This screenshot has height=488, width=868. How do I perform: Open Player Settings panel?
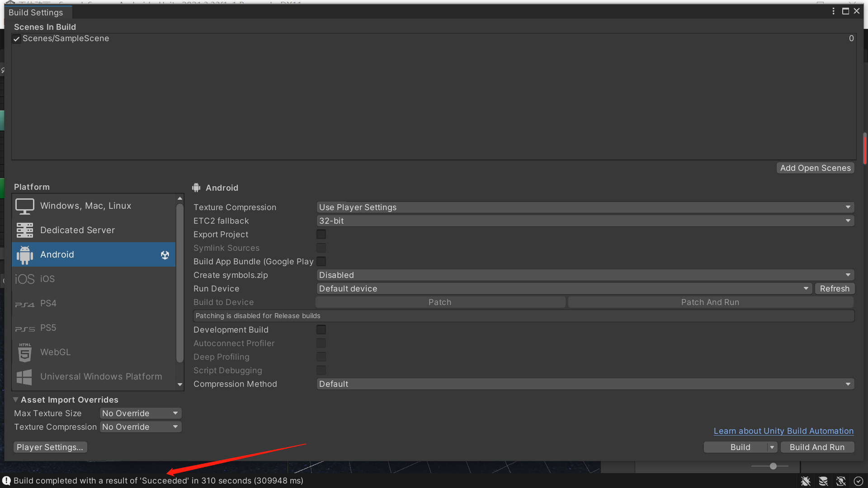[49, 447]
